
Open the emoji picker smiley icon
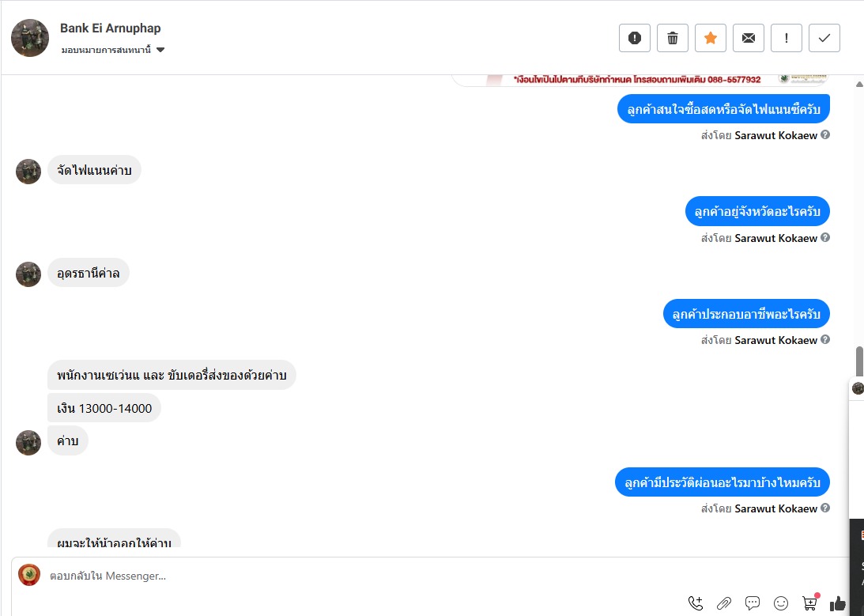click(781, 603)
